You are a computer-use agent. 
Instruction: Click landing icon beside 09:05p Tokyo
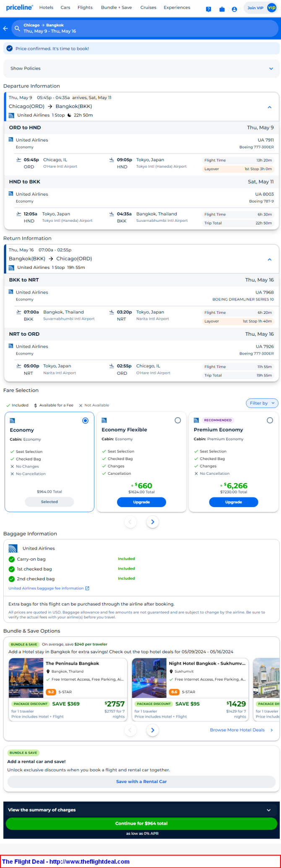(x=112, y=160)
